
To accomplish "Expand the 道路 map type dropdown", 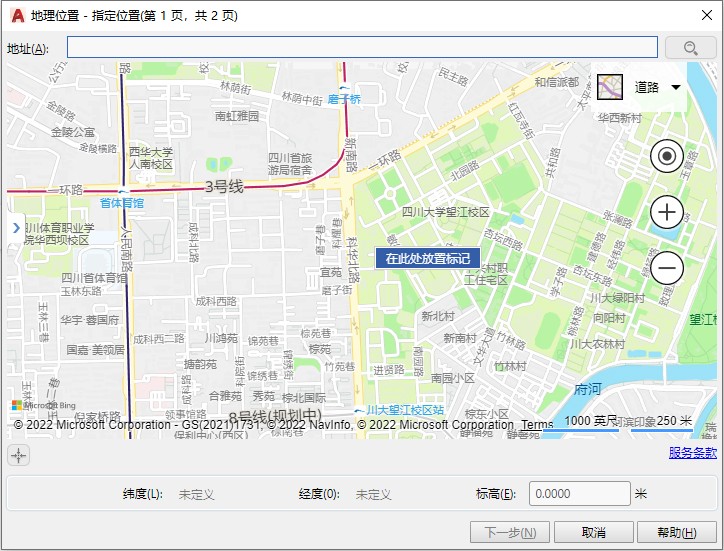I will click(x=676, y=87).
